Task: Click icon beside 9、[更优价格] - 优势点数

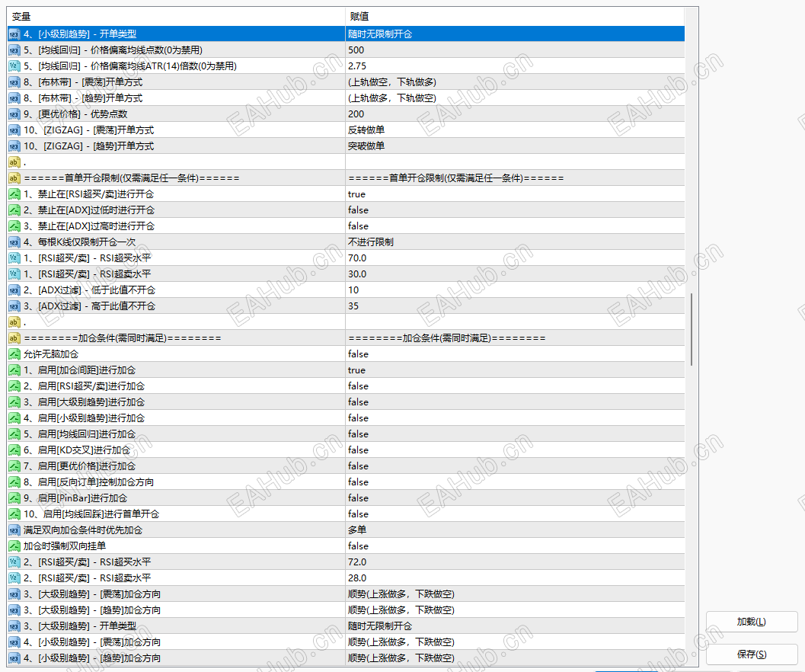Action: pos(14,114)
